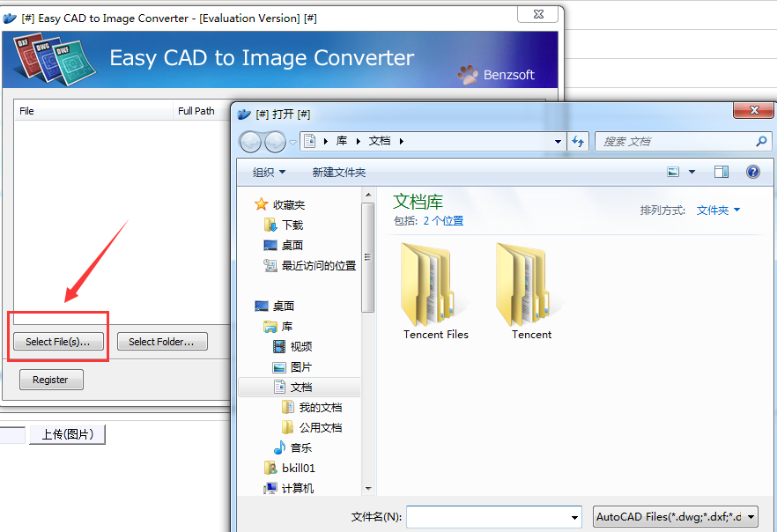The width and height of the screenshot is (777, 532).
Task: Click the 2 个位置 locations link
Action: (x=443, y=221)
